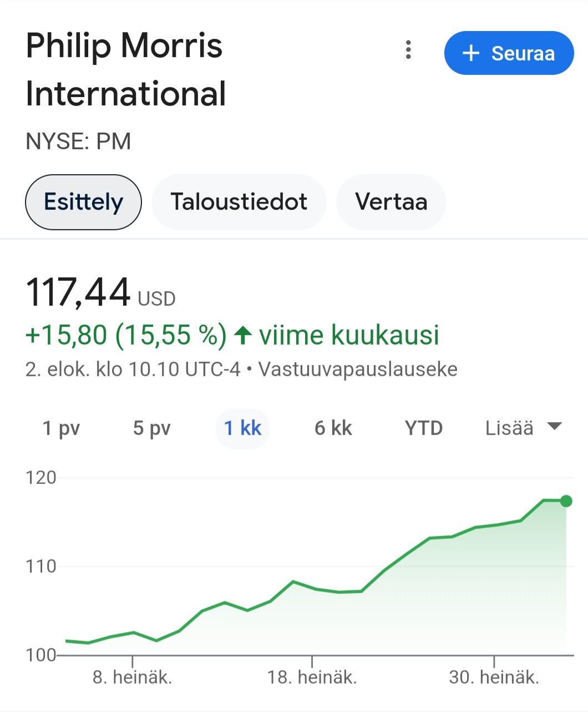Image resolution: width=588 pixels, height=712 pixels.
Task: Click the 18. heinäk. axis marker
Action: click(312, 677)
